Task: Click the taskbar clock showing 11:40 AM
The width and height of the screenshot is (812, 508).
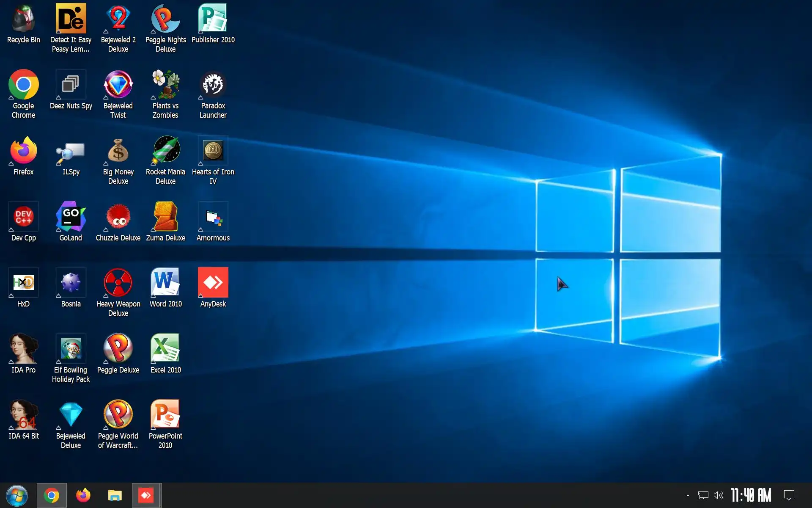Action: [751, 495]
